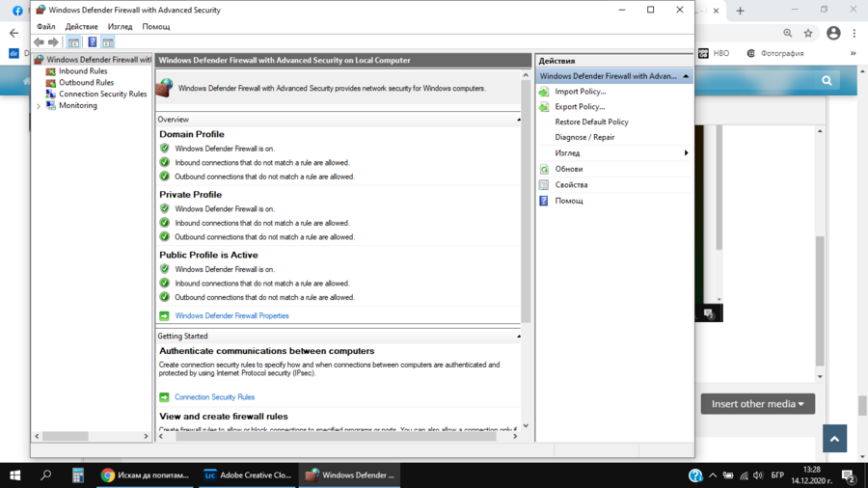Click the blue scroll-to-top button in the browser
Viewport: 868px width, 488px height.
[x=834, y=439]
